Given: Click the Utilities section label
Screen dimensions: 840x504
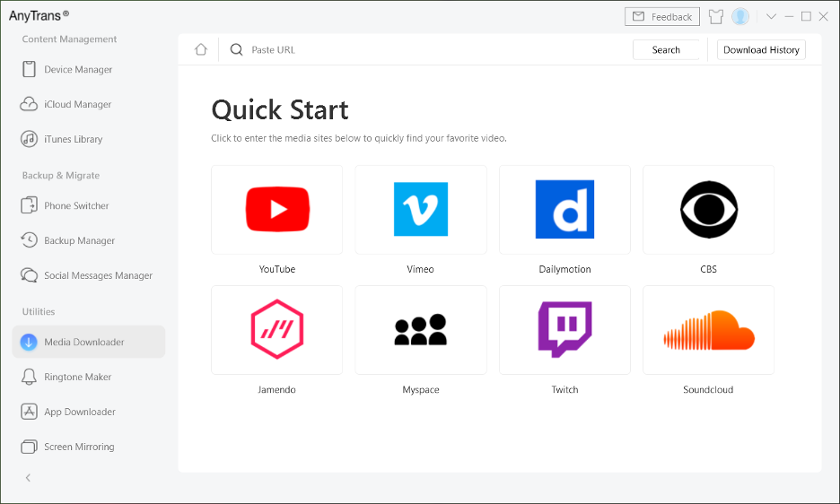Looking at the screenshot, I should [39, 312].
